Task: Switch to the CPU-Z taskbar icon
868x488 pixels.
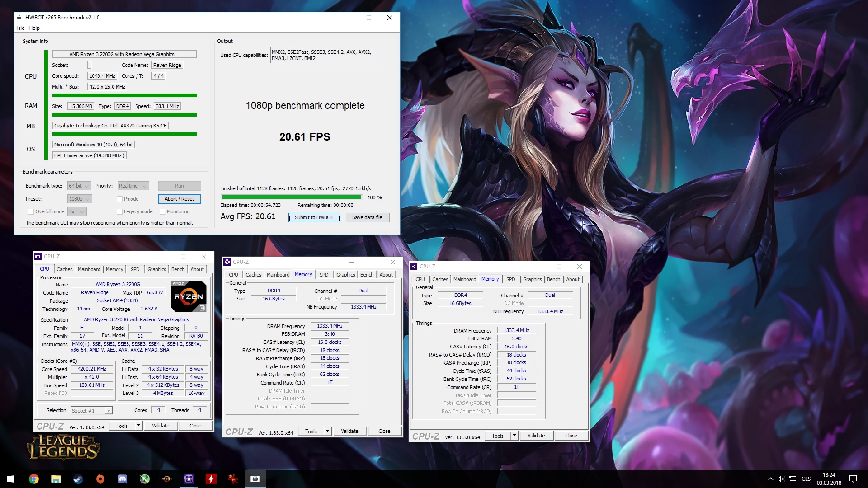Action: click(189, 479)
